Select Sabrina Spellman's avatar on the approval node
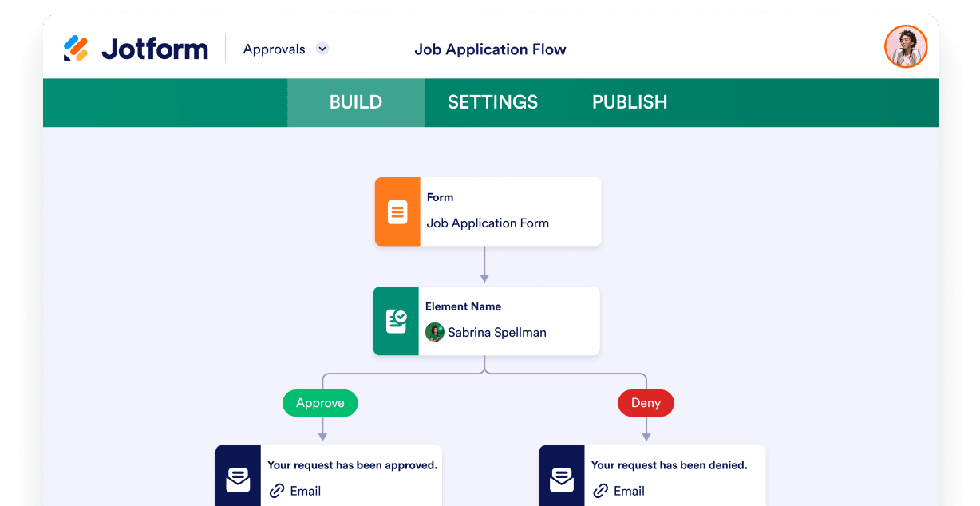 click(435, 332)
